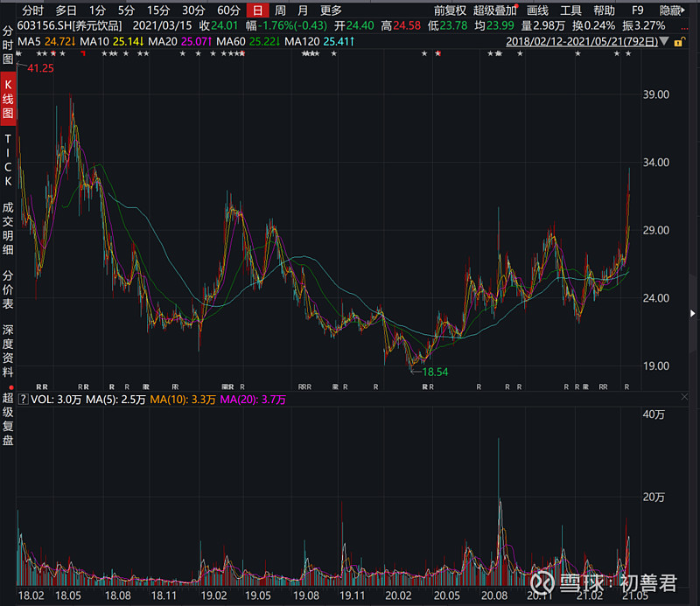
Task: Switch to weekly 周 chart
Action: click(x=280, y=10)
